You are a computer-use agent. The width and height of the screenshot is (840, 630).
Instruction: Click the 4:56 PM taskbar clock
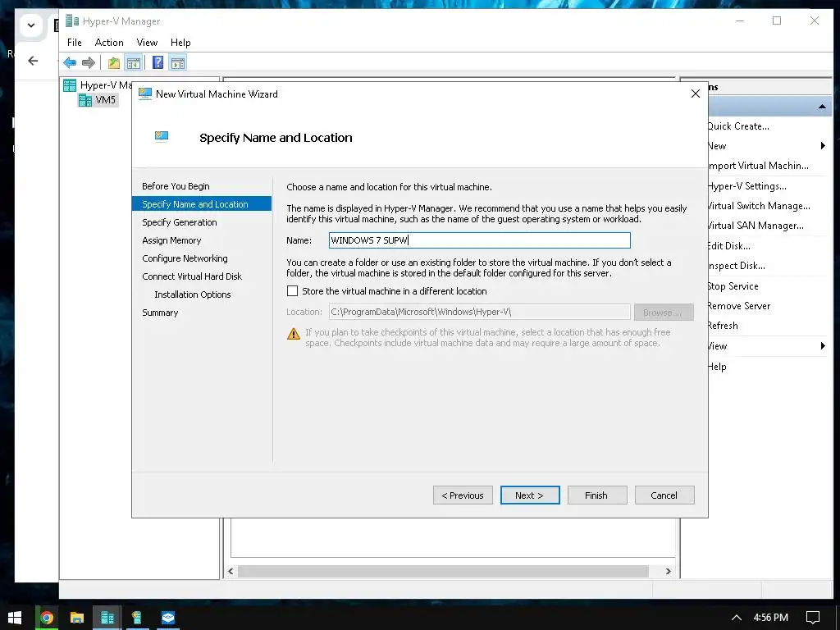(x=771, y=618)
